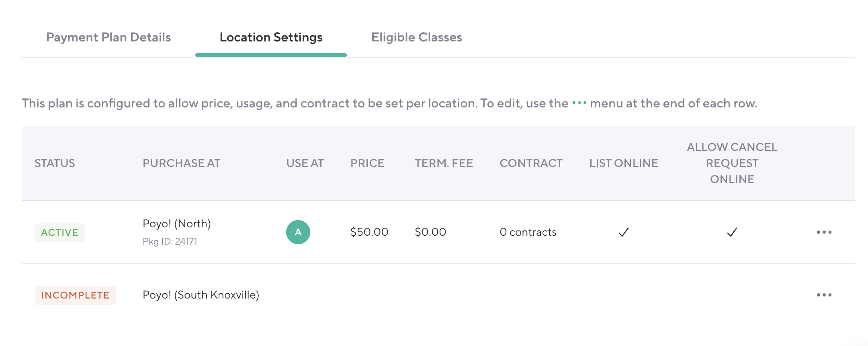Viewport: 868px width, 346px height.
Task: Click the $0.00 termination fee value
Action: pos(430,232)
